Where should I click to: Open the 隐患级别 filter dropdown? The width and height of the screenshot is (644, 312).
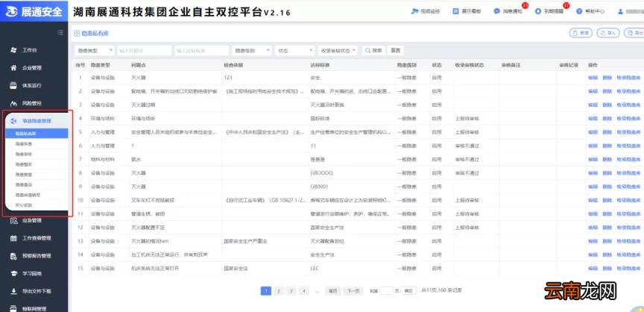(x=252, y=51)
